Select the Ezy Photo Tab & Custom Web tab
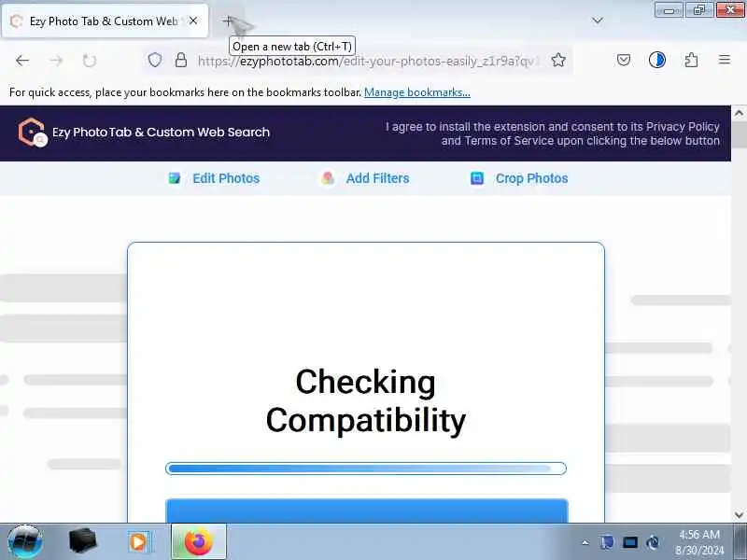The height and width of the screenshot is (560, 747). (x=105, y=21)
